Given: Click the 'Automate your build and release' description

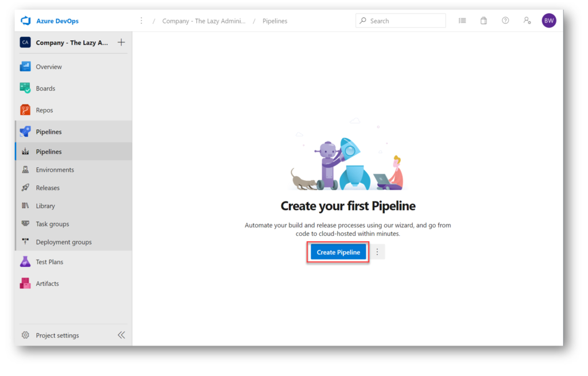Looking at the screenshot, I should point(348,230).
